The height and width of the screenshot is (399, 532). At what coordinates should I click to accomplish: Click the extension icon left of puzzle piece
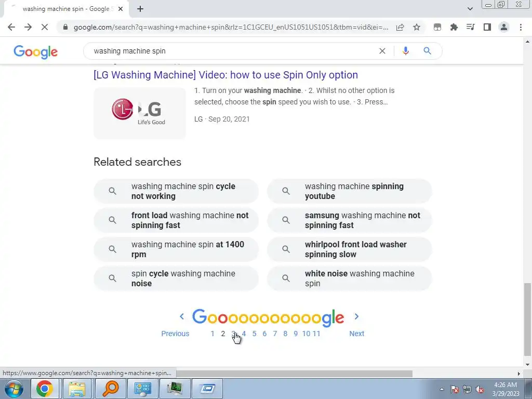[437, 27]
